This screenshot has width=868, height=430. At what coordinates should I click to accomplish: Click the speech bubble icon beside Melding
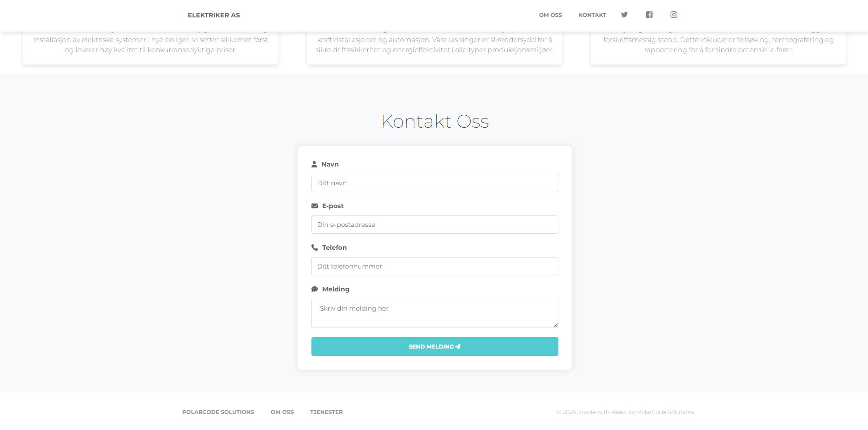[315, 289]
